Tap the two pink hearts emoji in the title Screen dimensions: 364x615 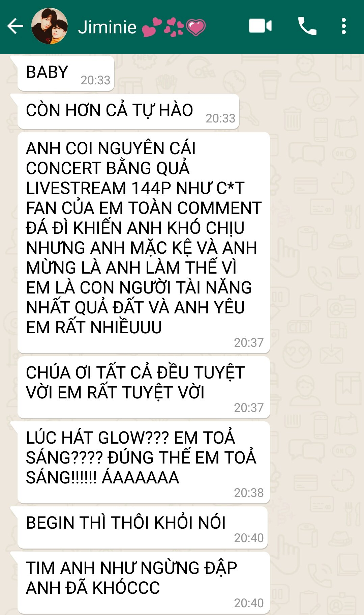[x=152, y=27]
